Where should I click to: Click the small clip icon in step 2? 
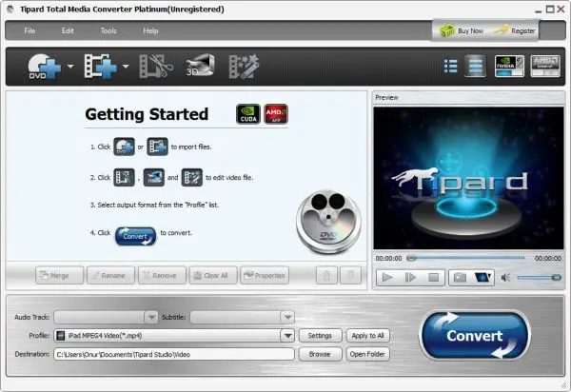tap(124, 177)
